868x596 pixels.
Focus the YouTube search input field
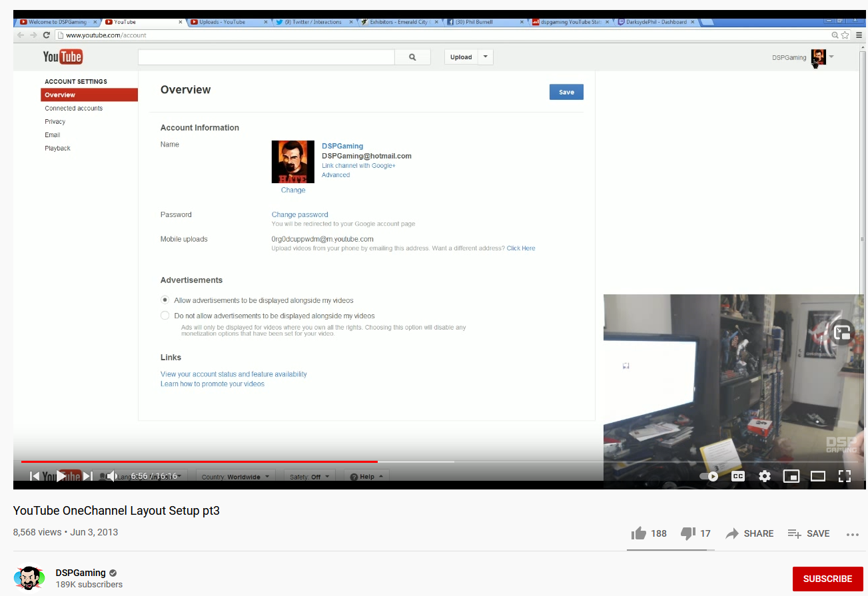[x=266, y=57]
